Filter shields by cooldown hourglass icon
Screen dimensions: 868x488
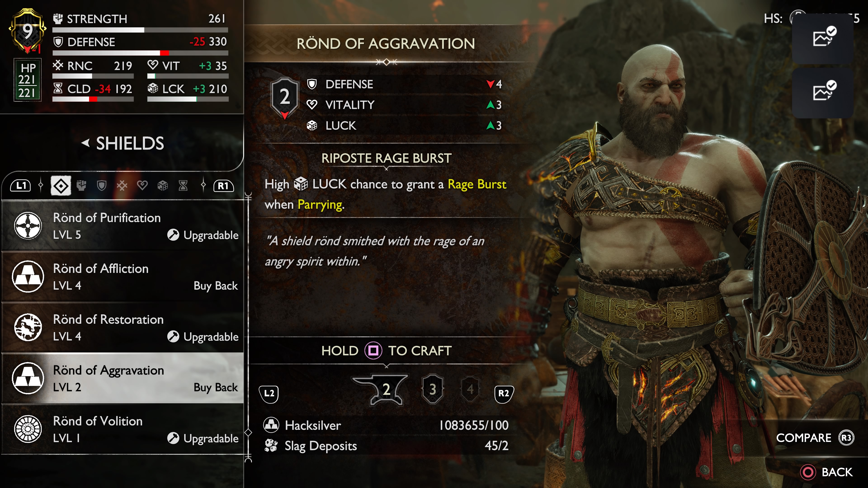183,185
